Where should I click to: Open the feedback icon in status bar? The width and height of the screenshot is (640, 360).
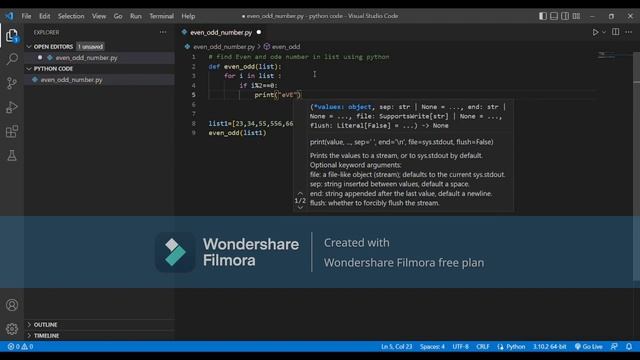[614, 347]
